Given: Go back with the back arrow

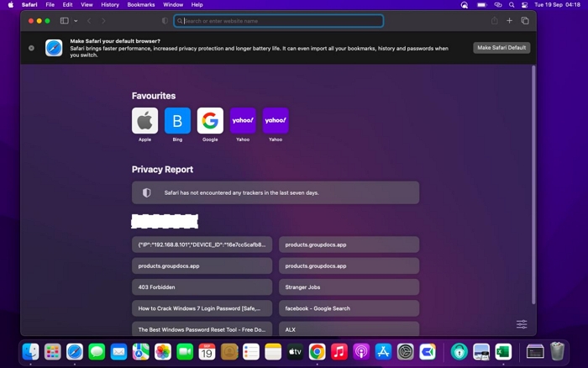Looking at the screenshot, I should point(89,21).
